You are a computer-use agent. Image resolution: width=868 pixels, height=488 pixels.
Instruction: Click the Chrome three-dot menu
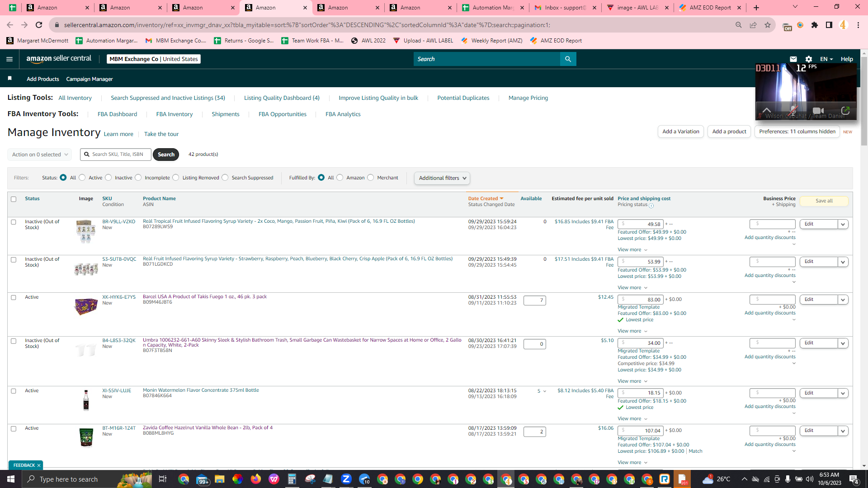click(858, 25)
